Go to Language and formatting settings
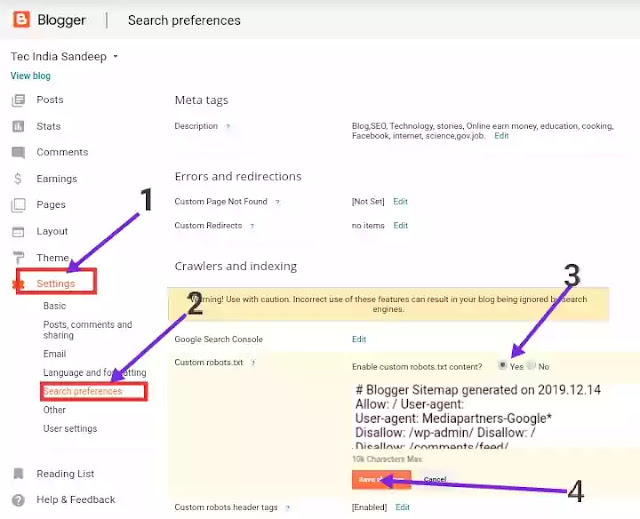Viewport: 640px width, 519px height. tap(95, 373)
